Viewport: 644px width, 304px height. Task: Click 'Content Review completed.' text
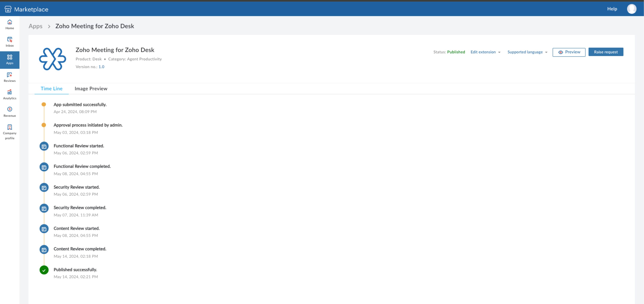pyautogui.click(x=80, y=249)
